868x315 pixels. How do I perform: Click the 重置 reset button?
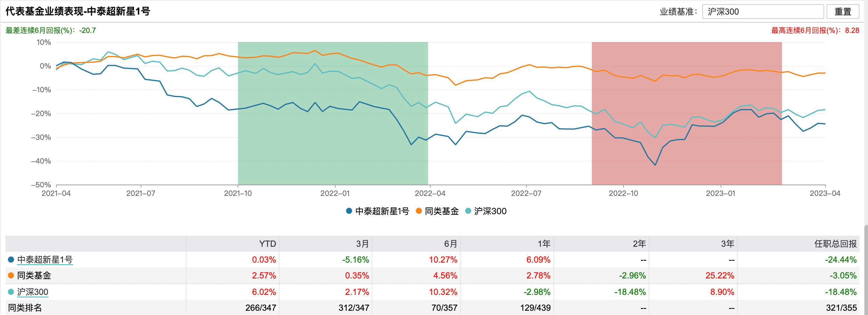[x=843, y=12]
